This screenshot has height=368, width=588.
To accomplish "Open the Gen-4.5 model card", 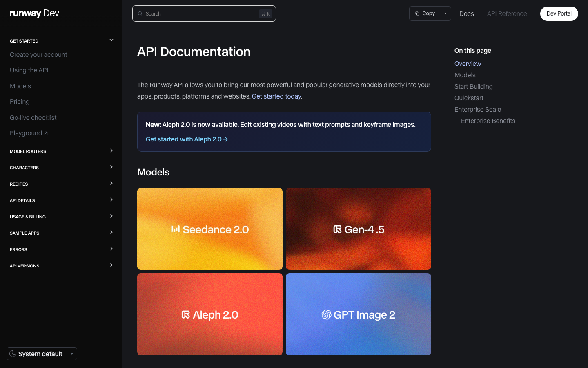I will tap(359, 229).
